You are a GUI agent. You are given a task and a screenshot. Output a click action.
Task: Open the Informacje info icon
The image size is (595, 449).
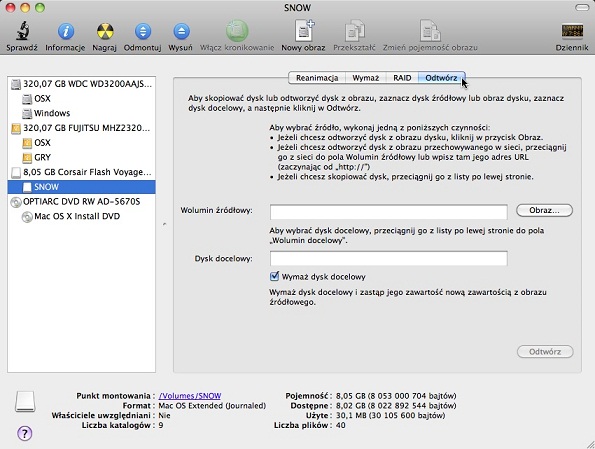66,31
